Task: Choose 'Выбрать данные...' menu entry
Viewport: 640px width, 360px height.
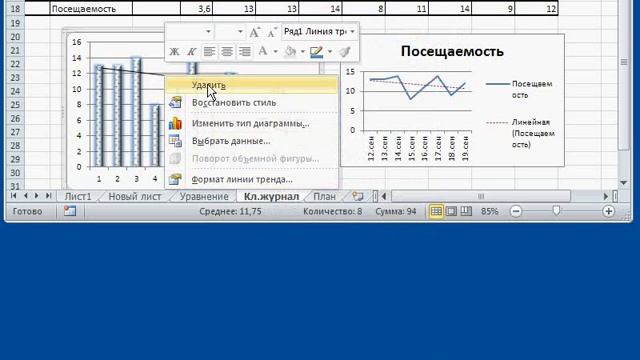Action: click(x=252, y=141)
